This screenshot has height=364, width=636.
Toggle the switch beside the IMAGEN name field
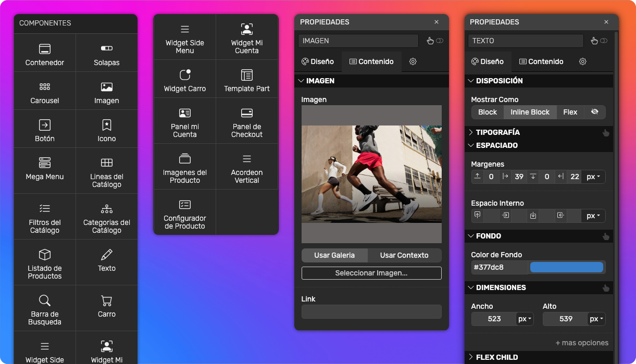440,41
